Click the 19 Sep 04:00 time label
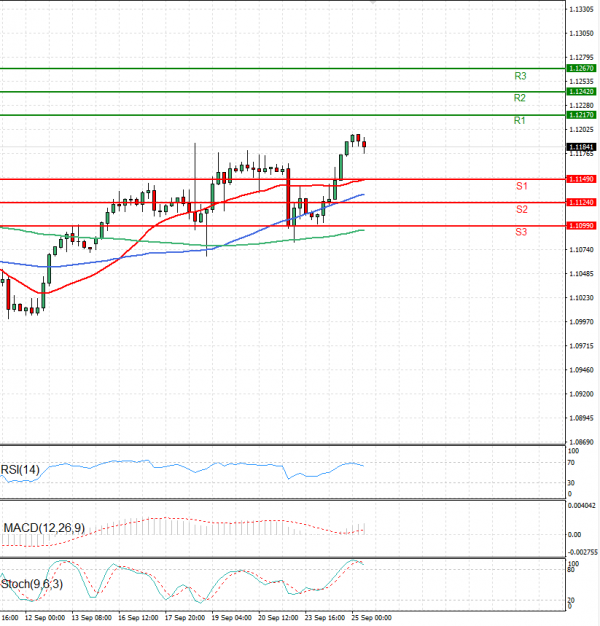 (x=231, y=619)
